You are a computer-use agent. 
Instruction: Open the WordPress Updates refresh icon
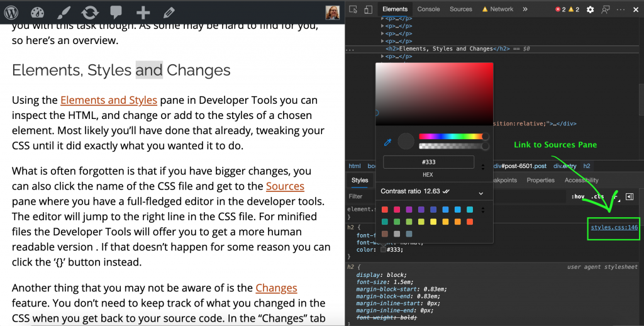click(90, 13)
